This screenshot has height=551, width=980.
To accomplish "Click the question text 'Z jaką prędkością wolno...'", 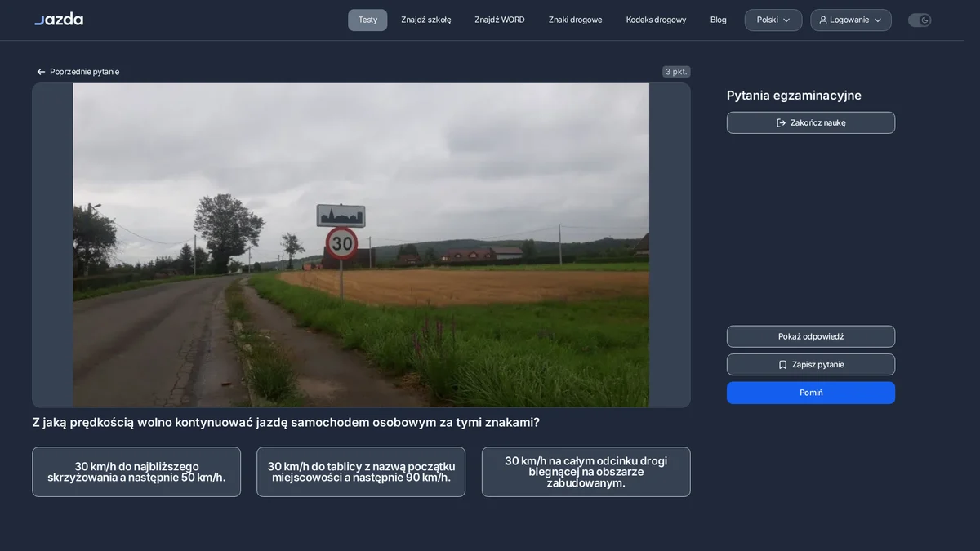I will pos(286,422).
